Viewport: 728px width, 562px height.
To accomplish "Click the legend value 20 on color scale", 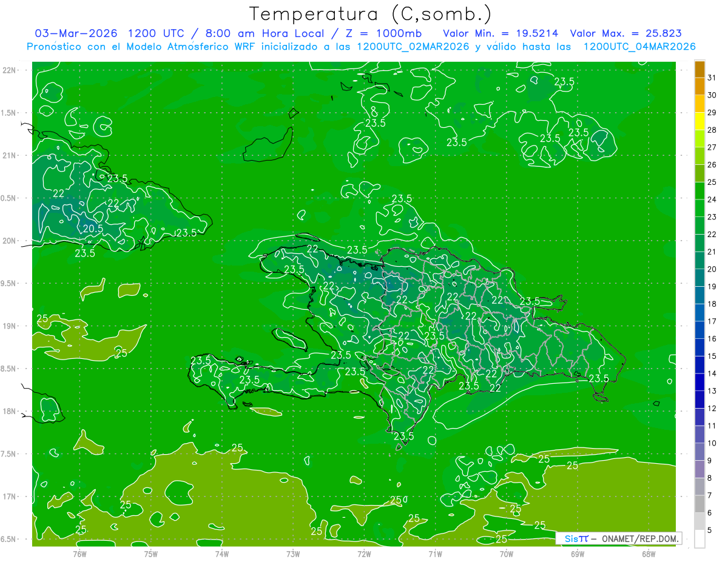I will pos(712,269).
